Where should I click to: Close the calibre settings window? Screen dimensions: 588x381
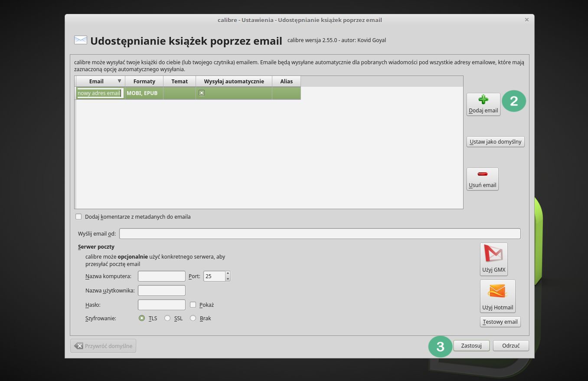(x=526, y=20)
